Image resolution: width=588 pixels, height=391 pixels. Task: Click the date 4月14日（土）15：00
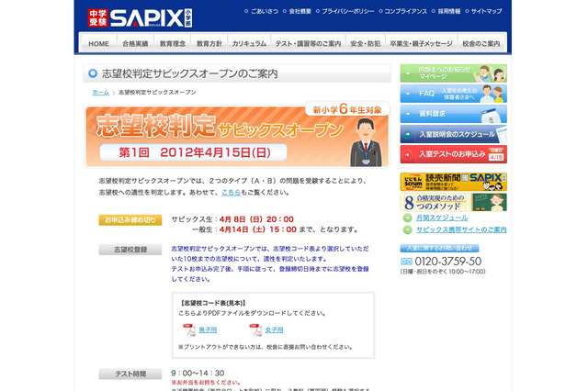[258, 229]
